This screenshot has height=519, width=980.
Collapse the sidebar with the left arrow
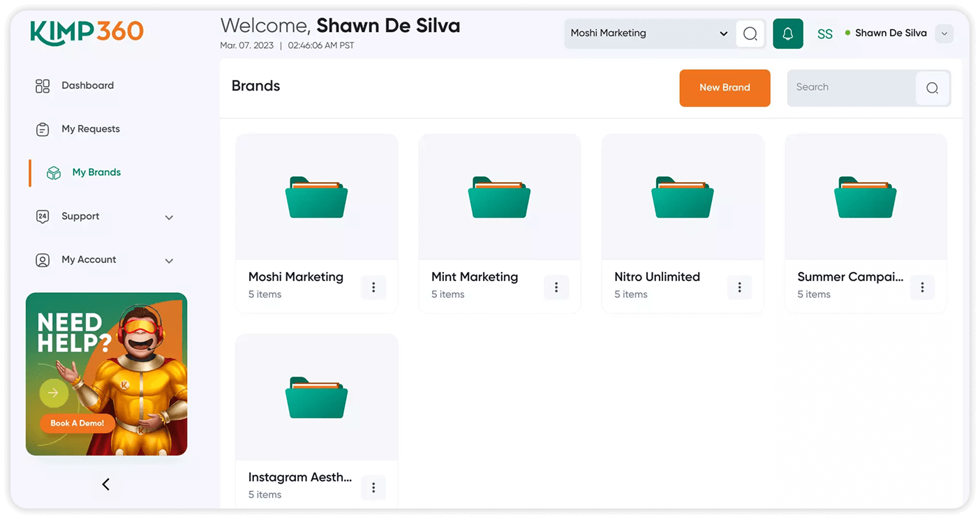(x=106, y=484)
